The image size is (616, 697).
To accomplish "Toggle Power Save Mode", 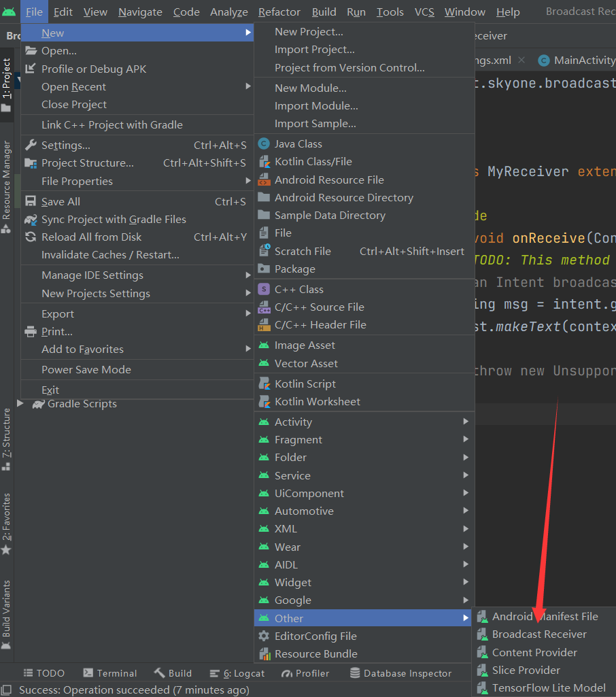I will (x=86, y=370).
